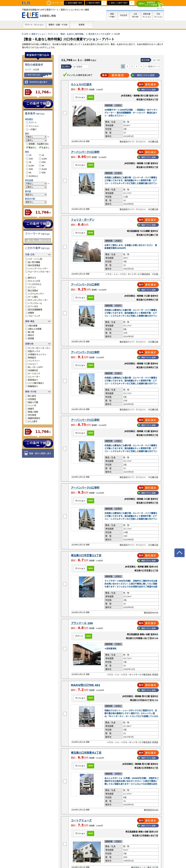Collapse the 建物・構造 section chevron
This screenshot has width=186, height=868.
click(x=49, y=321)
